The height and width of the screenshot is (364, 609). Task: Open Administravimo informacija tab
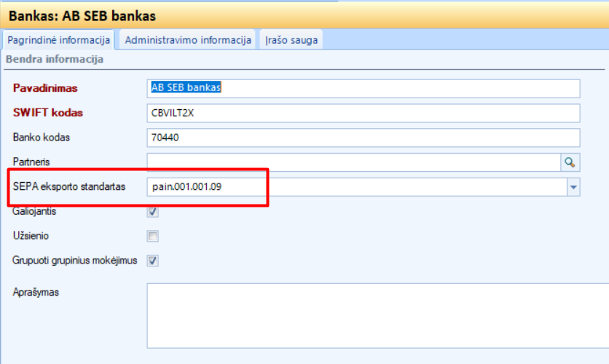point(188,40)
